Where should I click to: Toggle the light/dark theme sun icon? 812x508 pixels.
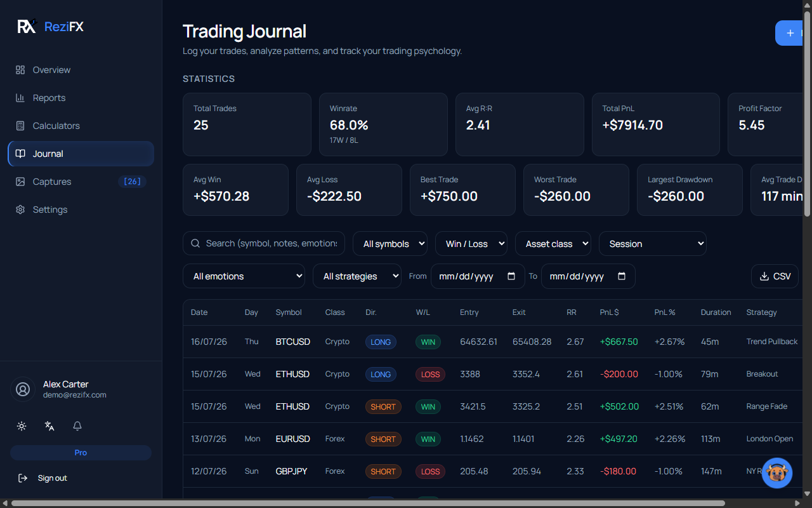tap(22, 426)
